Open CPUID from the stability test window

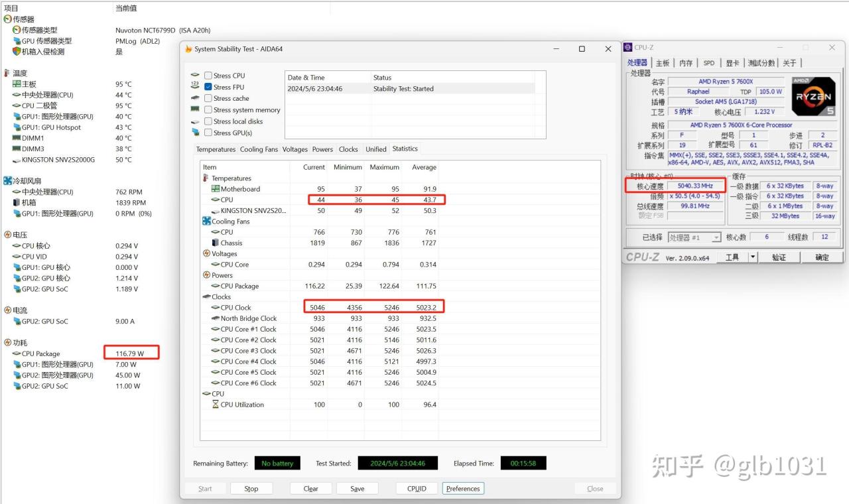pos(417,489)
